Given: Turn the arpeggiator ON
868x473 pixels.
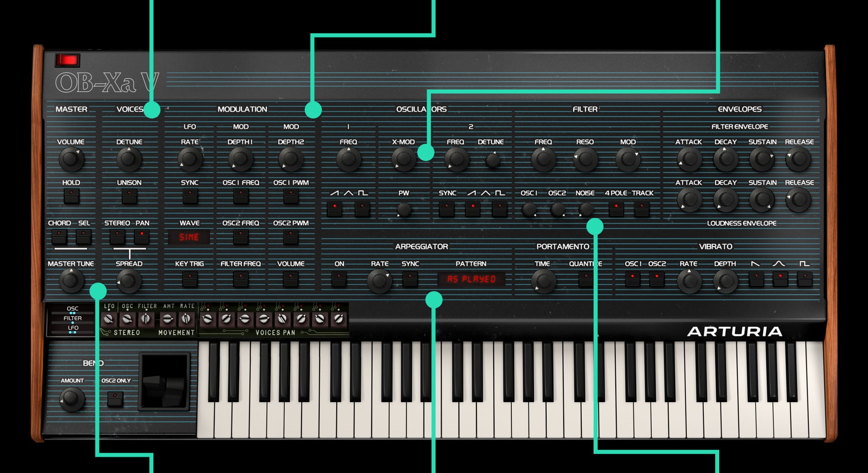Looking at the screenshot, I should (x=339, y=279).
